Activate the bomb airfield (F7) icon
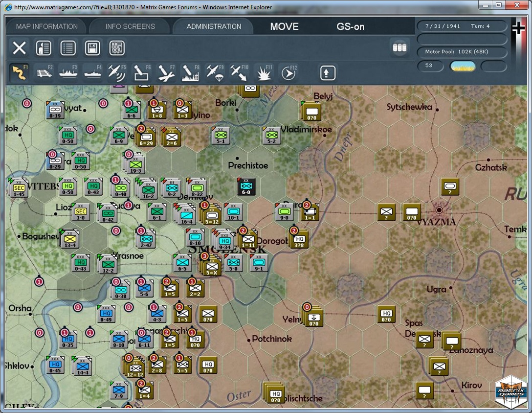532x413 pixels. pyautogui.click(x=166, y=73)
